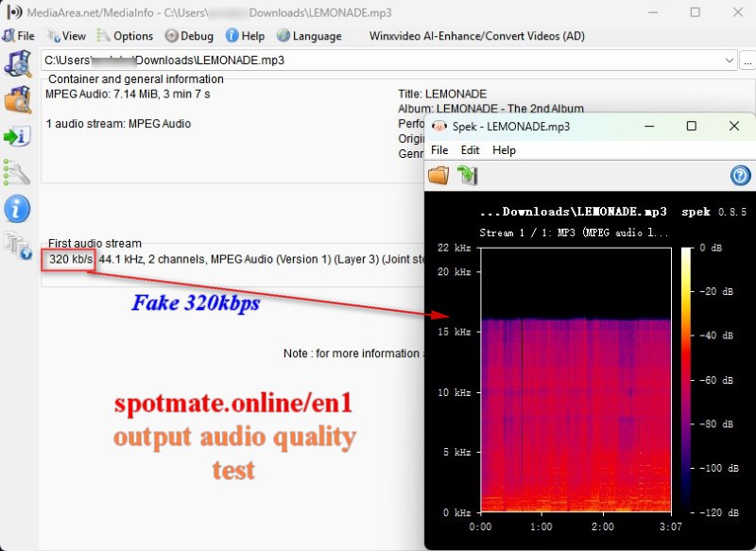This screenshot has height=551, width=756.
Task: Close the MediaInfo window
Action: (738, 12)
